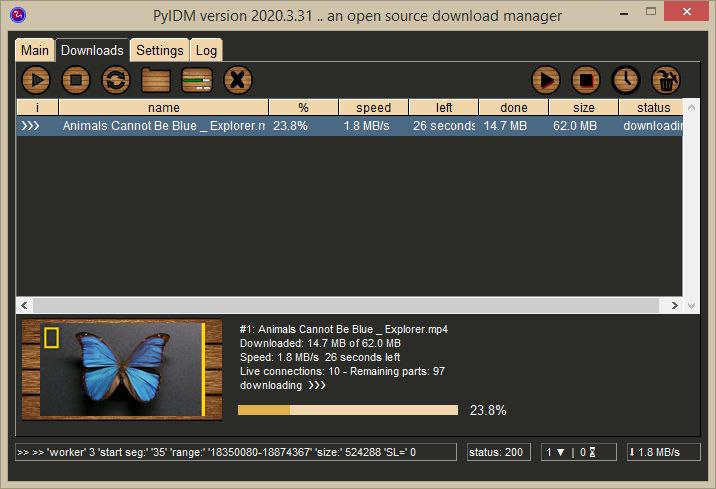Image resolution: width=716 pixels, height=489 pixels.
Task: Stop all downloads with the red square icon
Action: coord(586,80)
